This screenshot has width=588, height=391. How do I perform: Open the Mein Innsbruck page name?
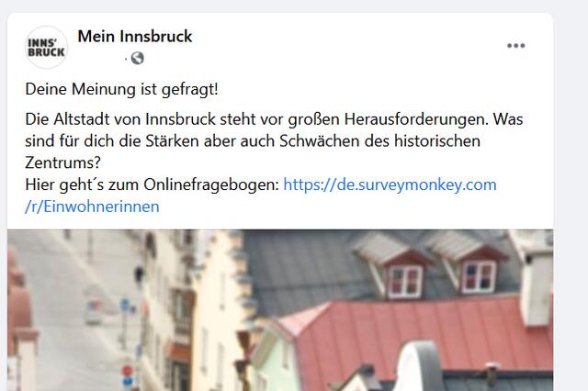(135, 37)
